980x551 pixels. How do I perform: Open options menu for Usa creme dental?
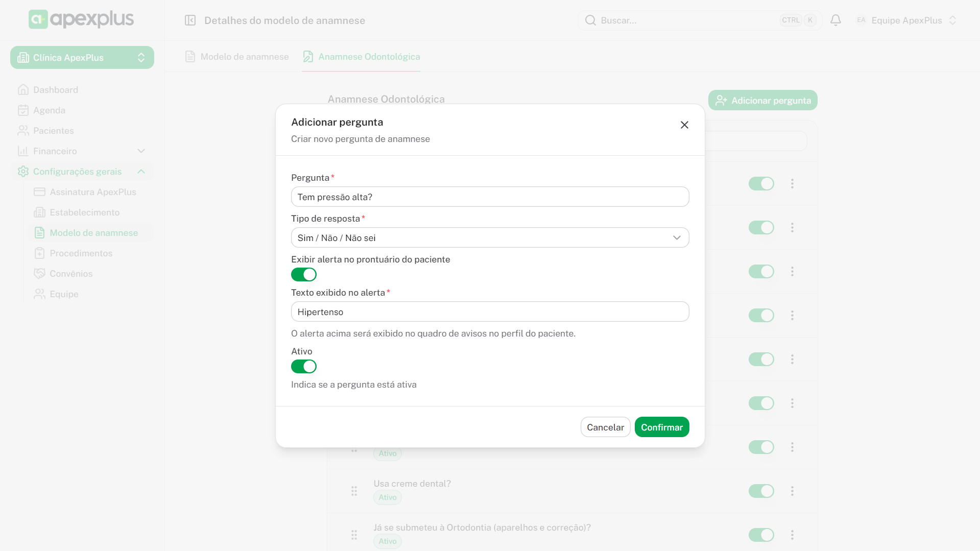coord(792,491)
